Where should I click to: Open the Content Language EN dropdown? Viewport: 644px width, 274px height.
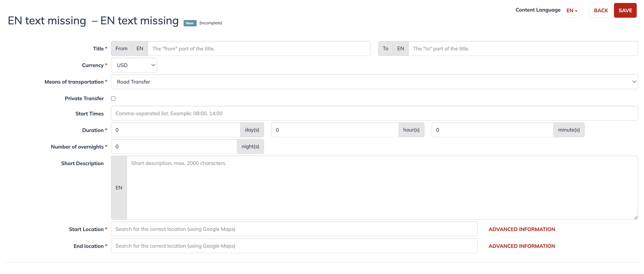571,10
